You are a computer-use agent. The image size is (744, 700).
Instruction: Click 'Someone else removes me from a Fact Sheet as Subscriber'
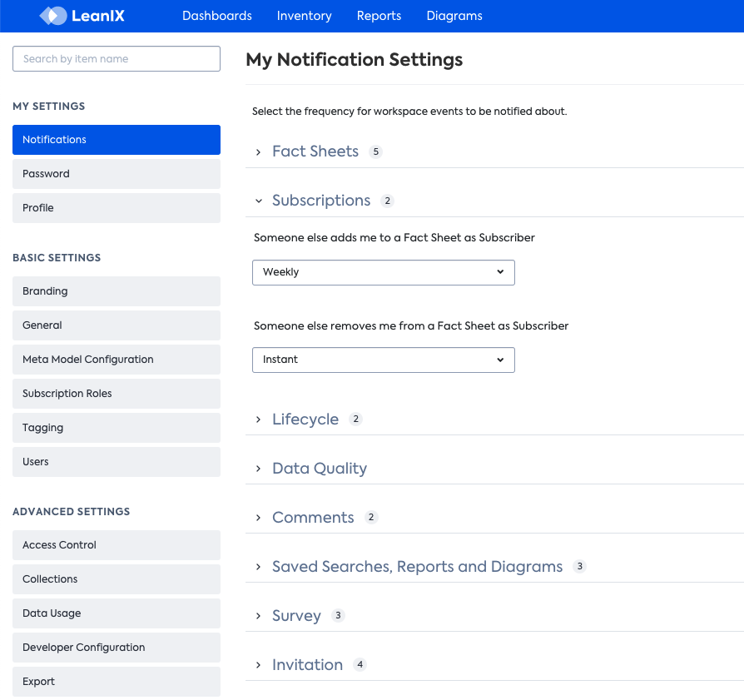(x=411, y=326)
